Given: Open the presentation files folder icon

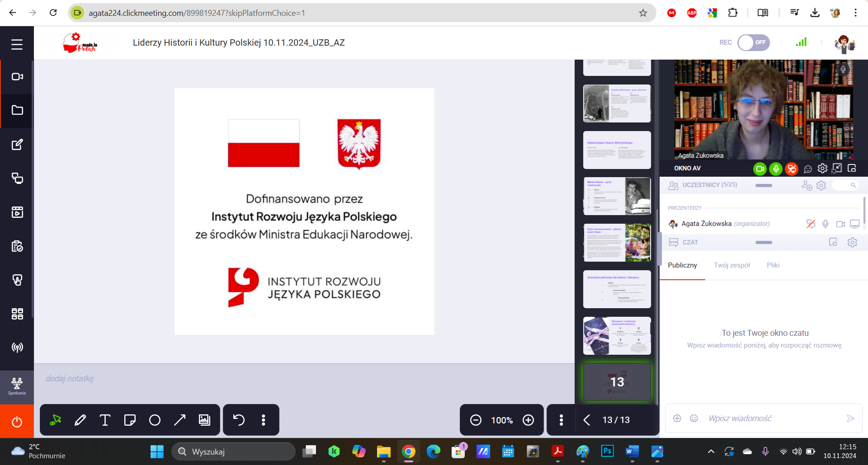Looking at the screenshot, I should coord(17,110).
